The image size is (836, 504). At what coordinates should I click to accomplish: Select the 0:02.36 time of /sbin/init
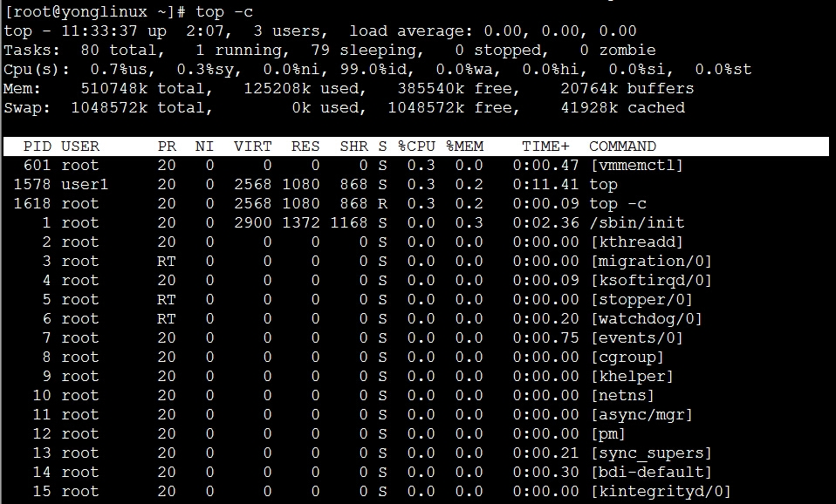click(x=545, y=222)
